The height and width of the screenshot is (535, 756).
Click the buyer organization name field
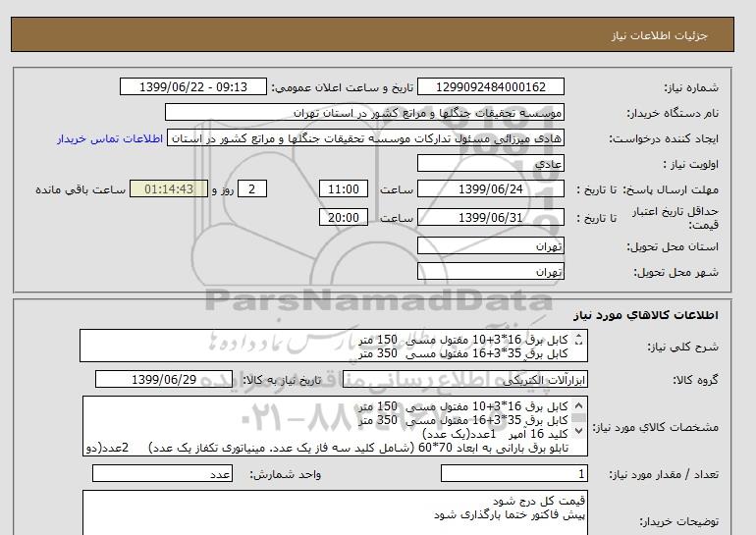(x=364, y=112)
